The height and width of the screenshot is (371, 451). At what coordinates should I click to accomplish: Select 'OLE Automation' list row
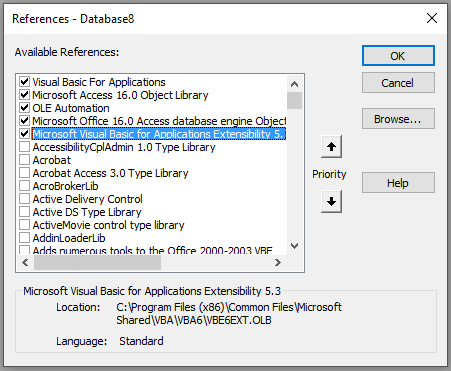coord(71,108)
